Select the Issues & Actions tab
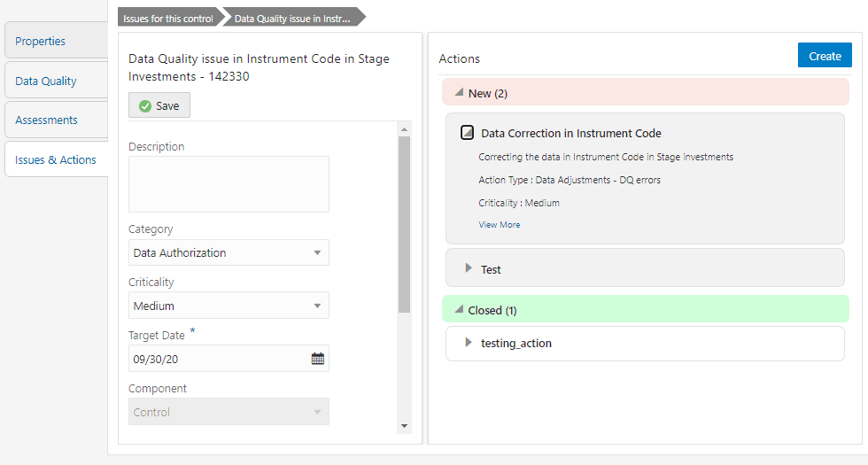 [56, 160]
